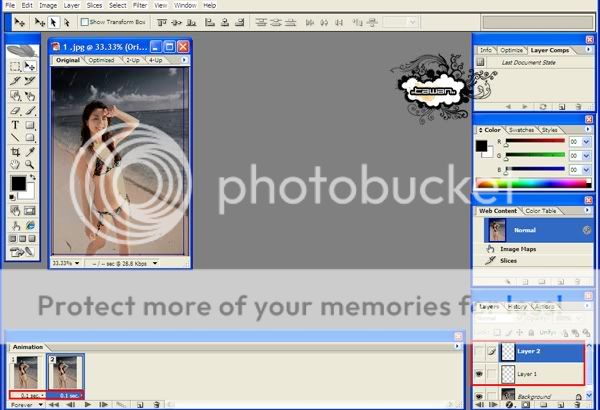
Task: Click the Play animation button
Action: coord(88,404)
